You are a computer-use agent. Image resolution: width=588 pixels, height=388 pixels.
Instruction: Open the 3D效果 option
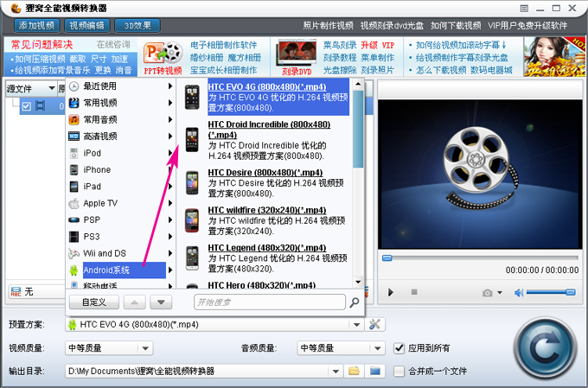(137, 25)
